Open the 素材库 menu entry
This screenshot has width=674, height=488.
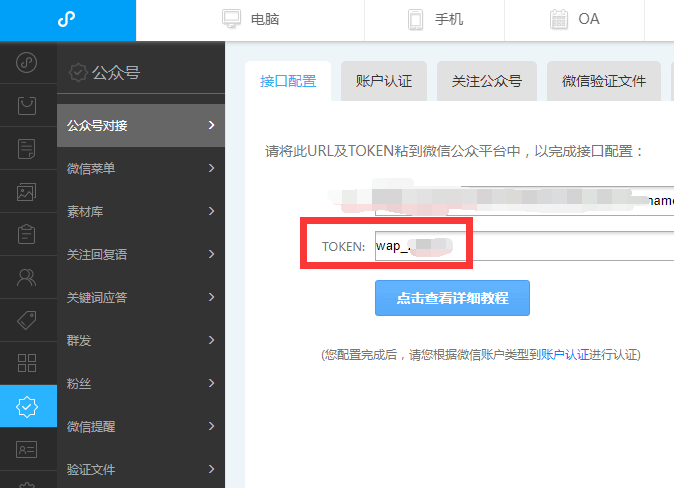(141, 212)
